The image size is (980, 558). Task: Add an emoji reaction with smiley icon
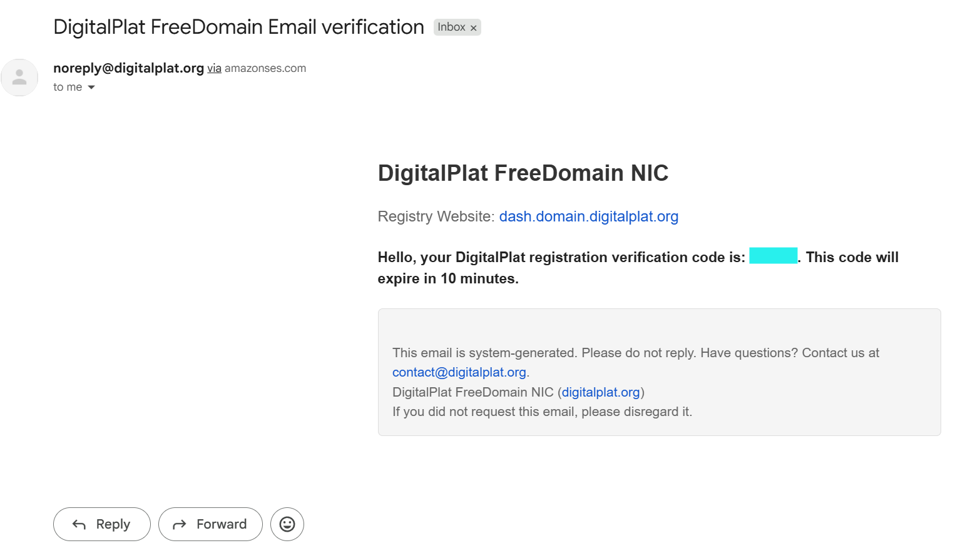tap(287, 524)
